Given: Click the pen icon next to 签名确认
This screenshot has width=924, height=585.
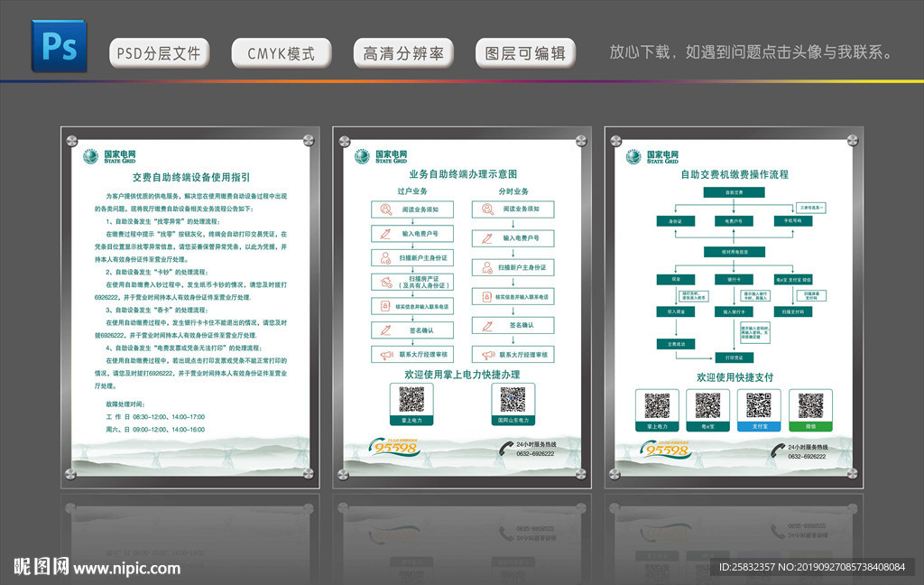Looking at the screenshot, I should pyautogui.click(x=385, y=327).
